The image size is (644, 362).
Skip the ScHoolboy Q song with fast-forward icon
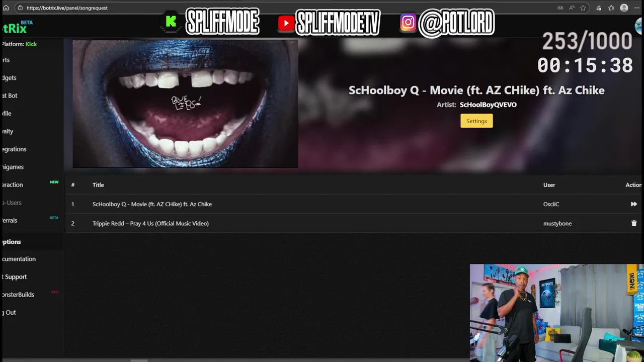point(633,204)
